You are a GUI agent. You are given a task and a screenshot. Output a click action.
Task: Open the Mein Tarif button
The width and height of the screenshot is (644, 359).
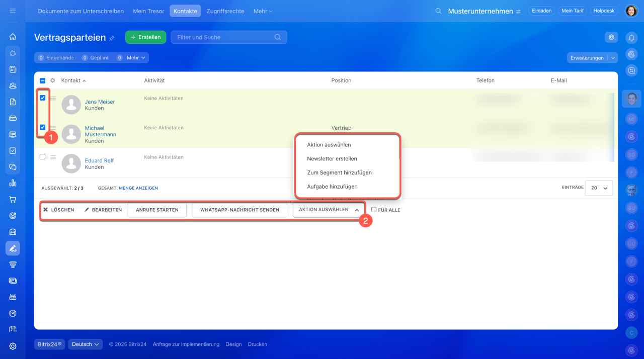click(x=573, y=11)
